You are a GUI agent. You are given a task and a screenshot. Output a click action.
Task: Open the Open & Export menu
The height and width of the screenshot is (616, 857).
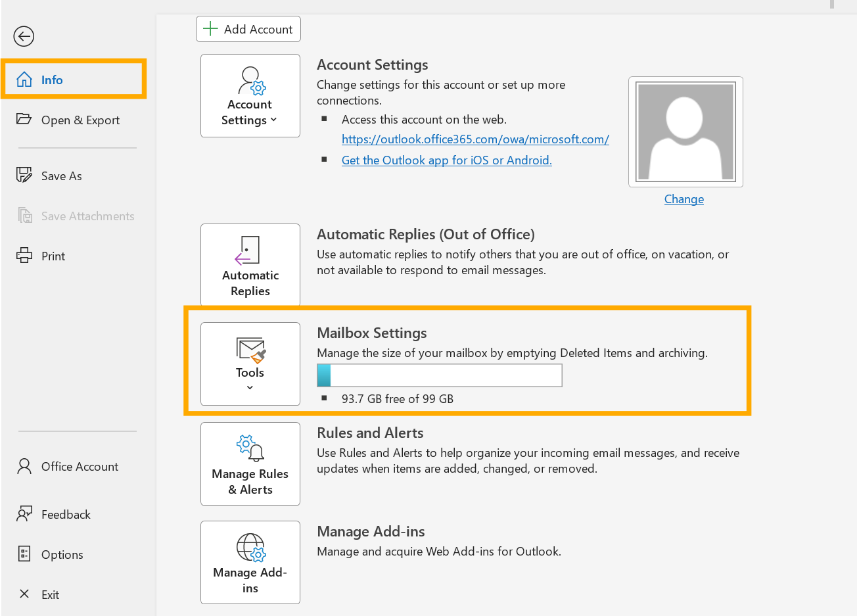coord(80,120)
